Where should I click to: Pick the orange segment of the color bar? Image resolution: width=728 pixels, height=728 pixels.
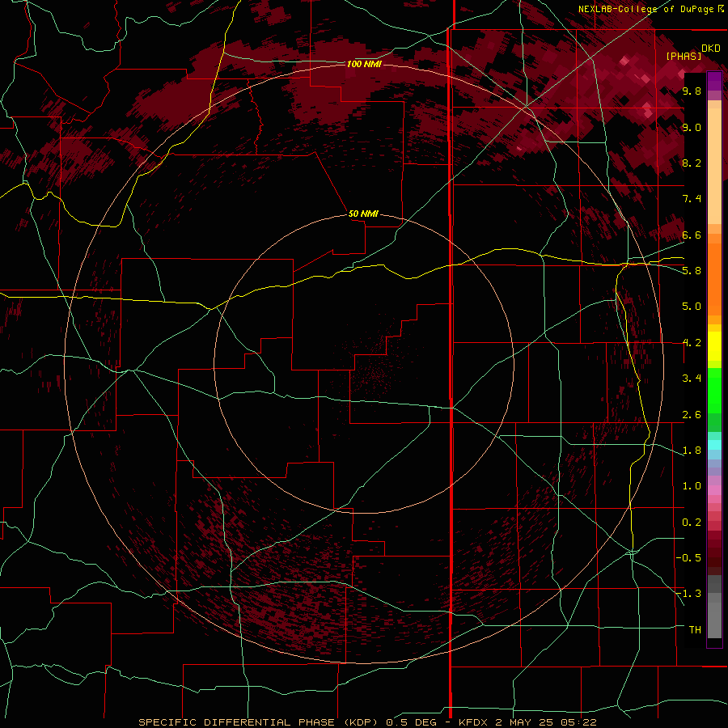click(714, 280)
